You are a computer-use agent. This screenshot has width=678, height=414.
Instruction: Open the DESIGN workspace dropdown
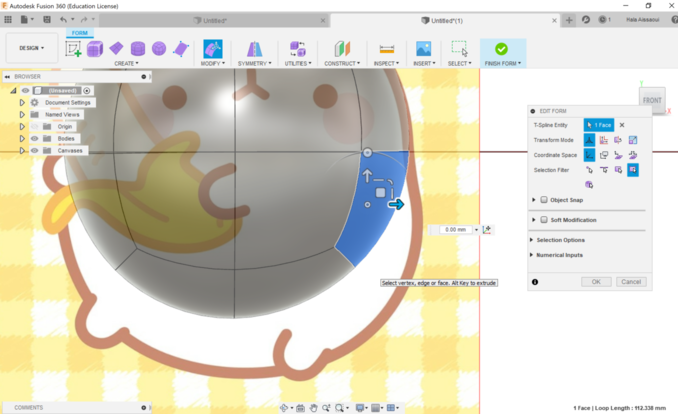pyautogui.click(x=32, y=48)
